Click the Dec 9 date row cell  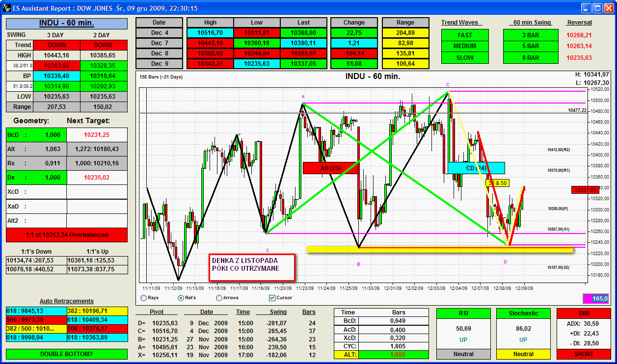click(160, 64)
